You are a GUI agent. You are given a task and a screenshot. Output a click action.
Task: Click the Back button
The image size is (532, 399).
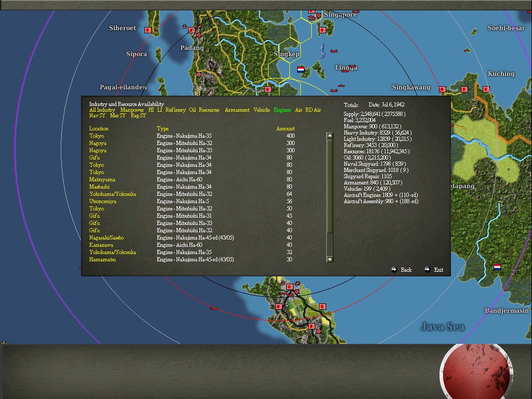point(406,270)
